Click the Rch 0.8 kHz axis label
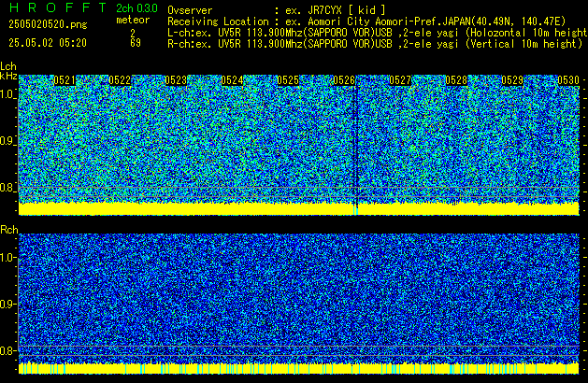This screenshot has height=383, width=588. 7,350
